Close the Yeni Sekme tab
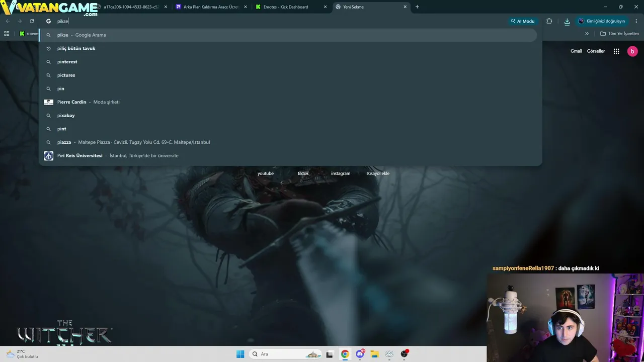This screenshot has width=644, height=362. [x=405, y=7]
